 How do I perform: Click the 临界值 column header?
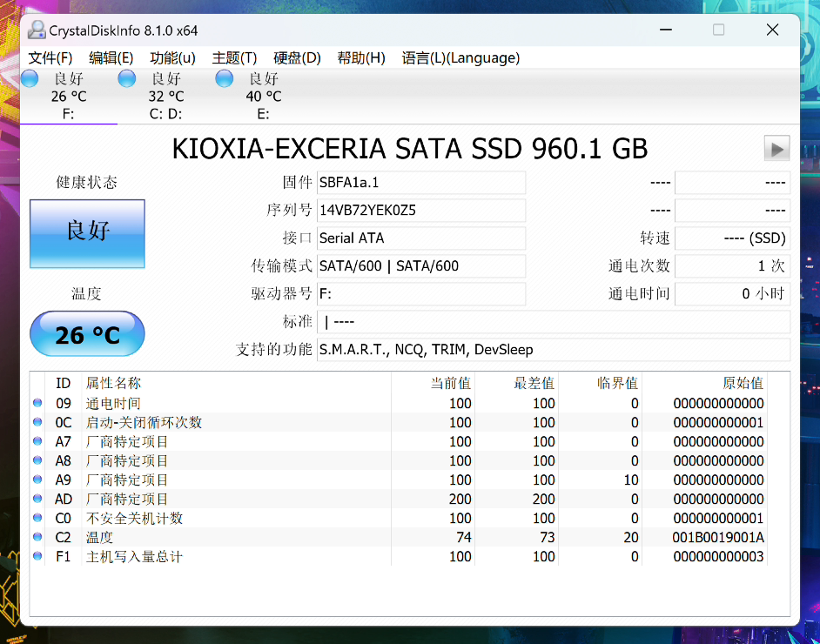(x=601, y=383)
